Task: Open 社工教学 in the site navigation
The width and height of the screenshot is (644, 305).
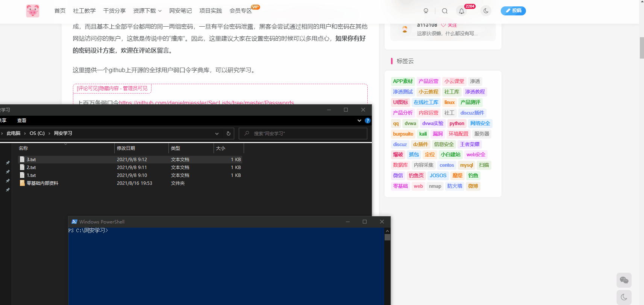Action: pyautogui.click(x=85, y=11)
